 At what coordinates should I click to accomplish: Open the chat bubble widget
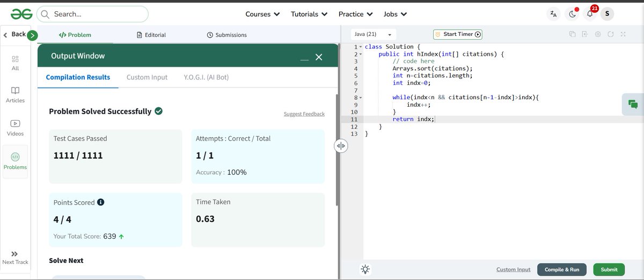[633, 104]
